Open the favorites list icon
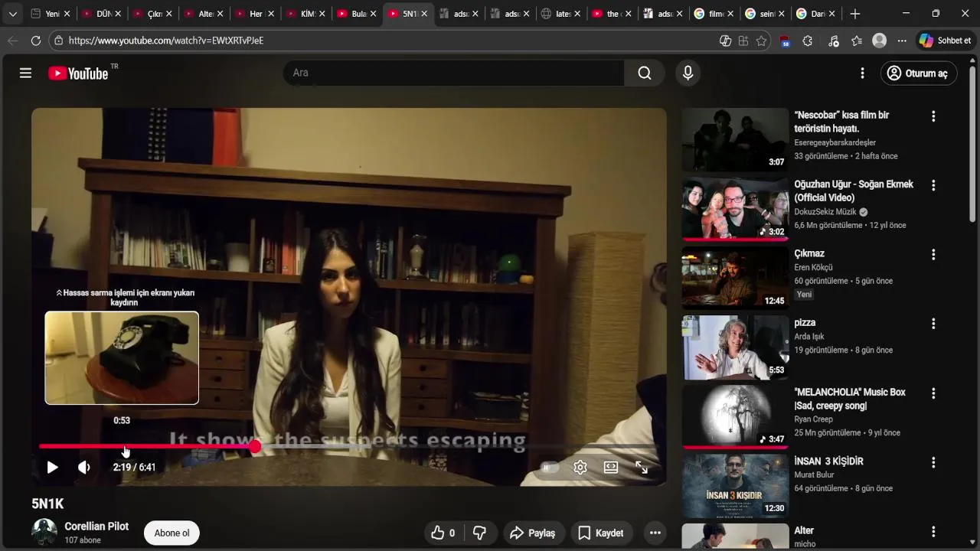Image resolution: width=980 pixels, height=551 pixels. (856, 41)
